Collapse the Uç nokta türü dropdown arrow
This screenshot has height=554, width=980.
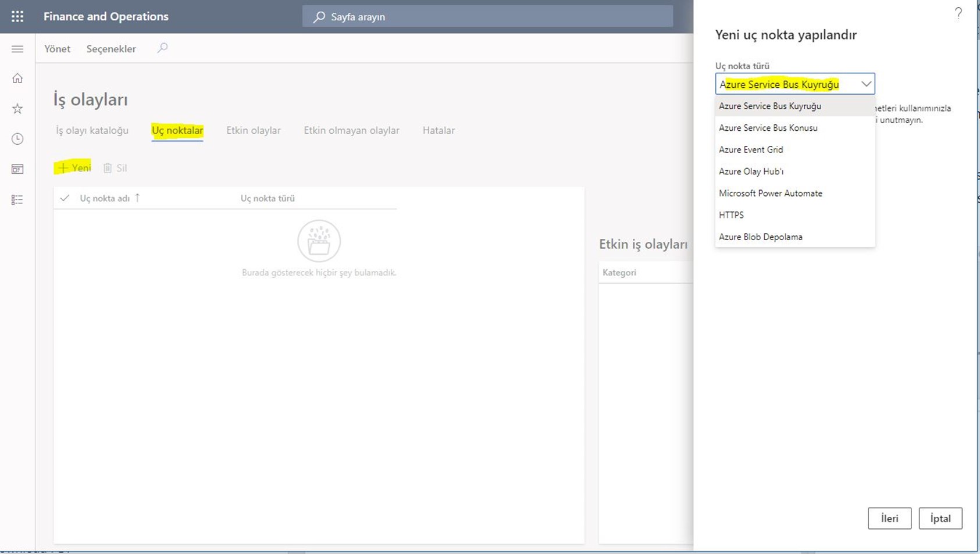click(x=866, y=84)
